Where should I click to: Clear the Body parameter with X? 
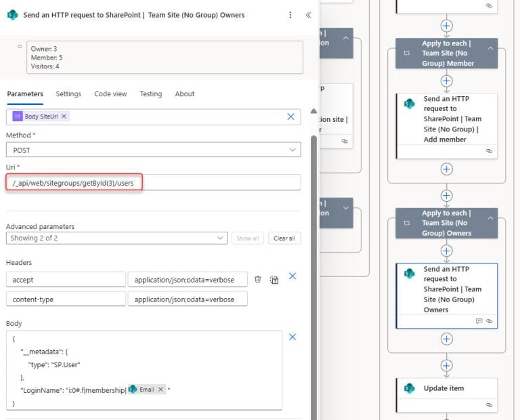292,337
